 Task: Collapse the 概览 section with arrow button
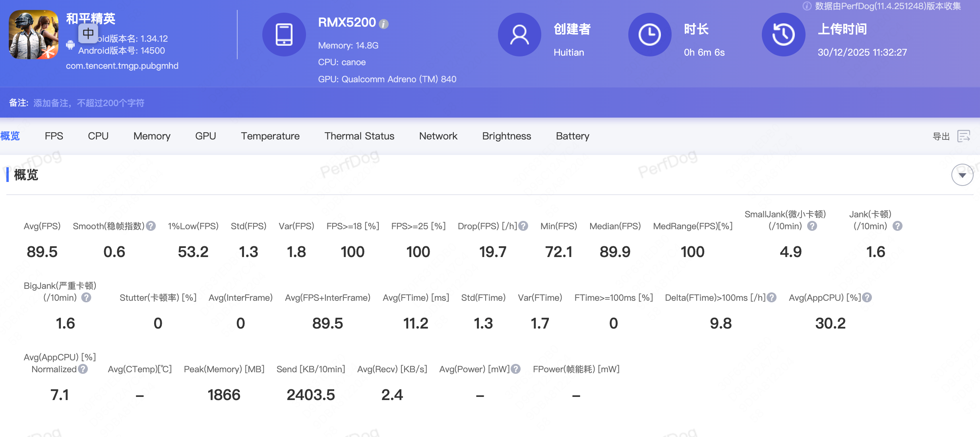coord(962,175)
